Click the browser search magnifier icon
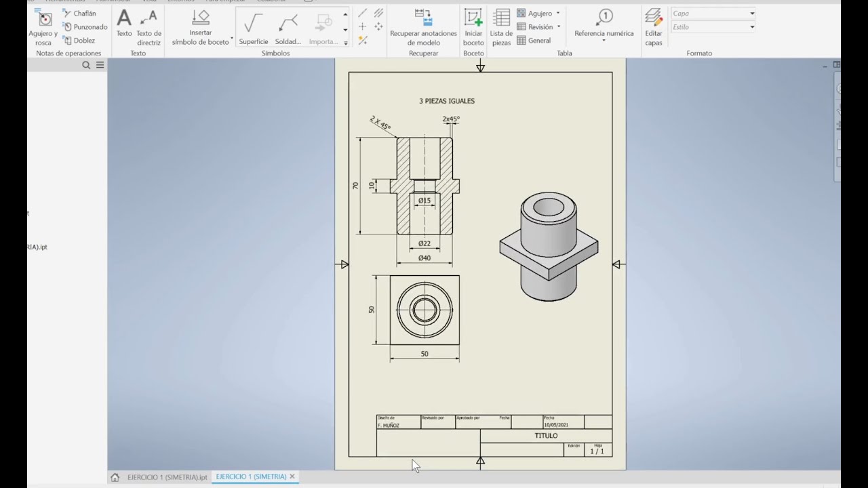Screen dimensions: 868x488 86,65
